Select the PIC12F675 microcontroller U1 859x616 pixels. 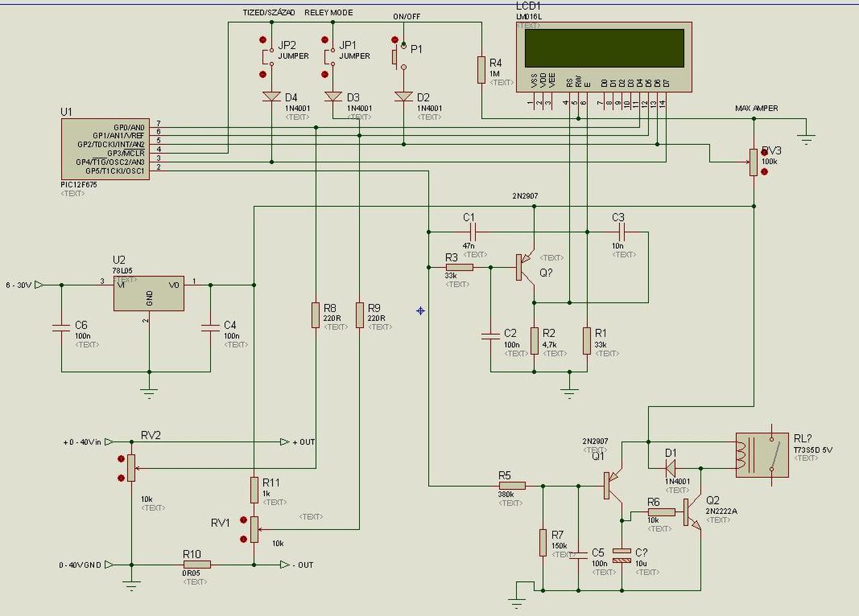tap(105, 148)
